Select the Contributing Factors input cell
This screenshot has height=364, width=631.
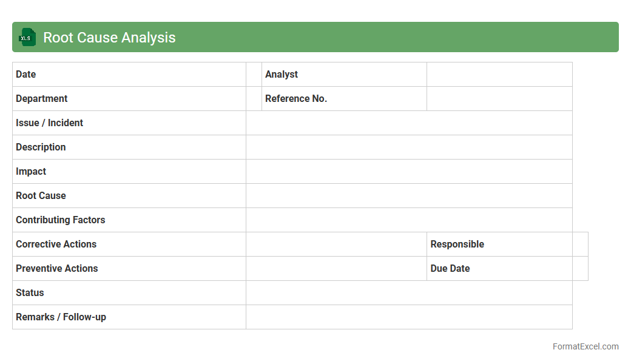[x=409, y=220]
